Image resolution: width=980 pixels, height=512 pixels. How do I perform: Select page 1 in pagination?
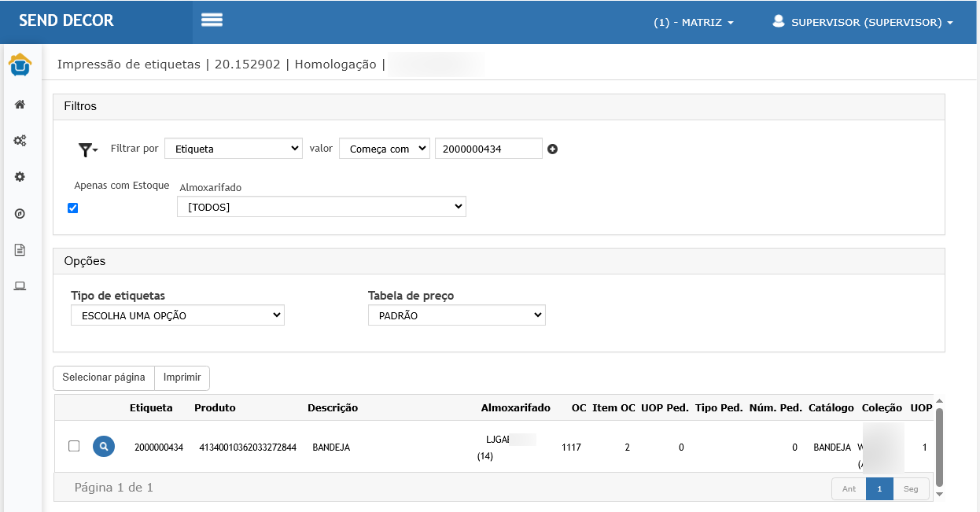coord(879,488)
